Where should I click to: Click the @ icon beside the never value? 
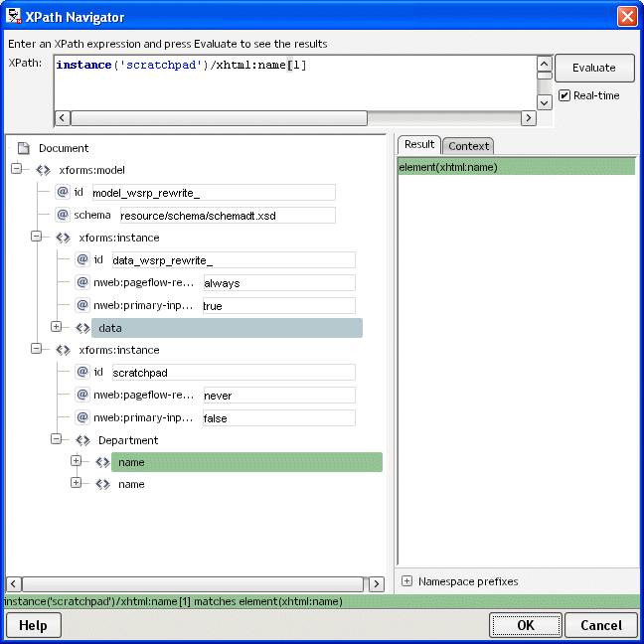point(82,395)
